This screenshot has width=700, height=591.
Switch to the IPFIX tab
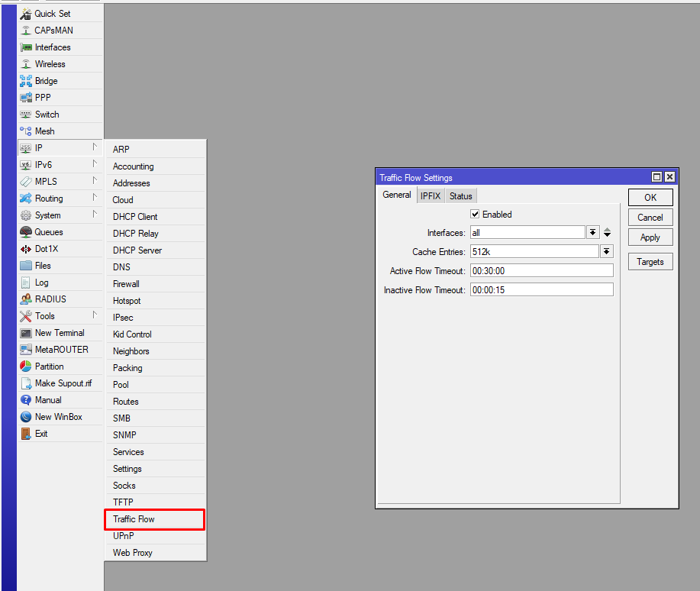pyautogui.click(x=431, y=195)
